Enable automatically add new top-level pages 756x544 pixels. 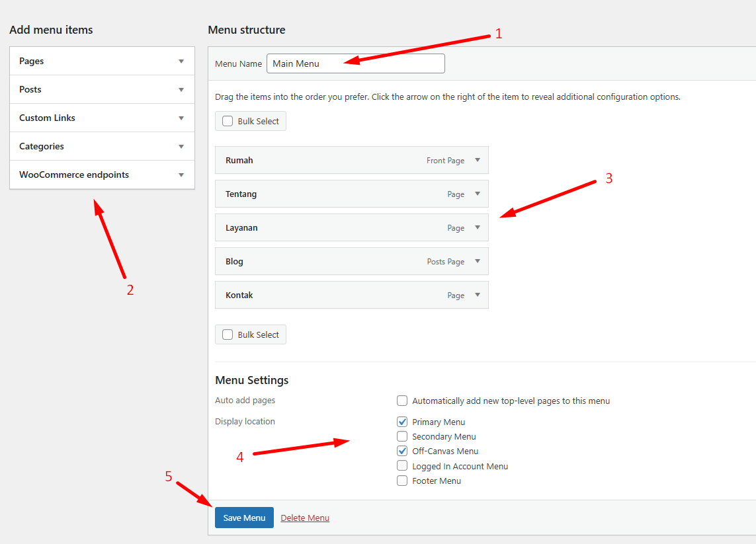tap(402, 401)
